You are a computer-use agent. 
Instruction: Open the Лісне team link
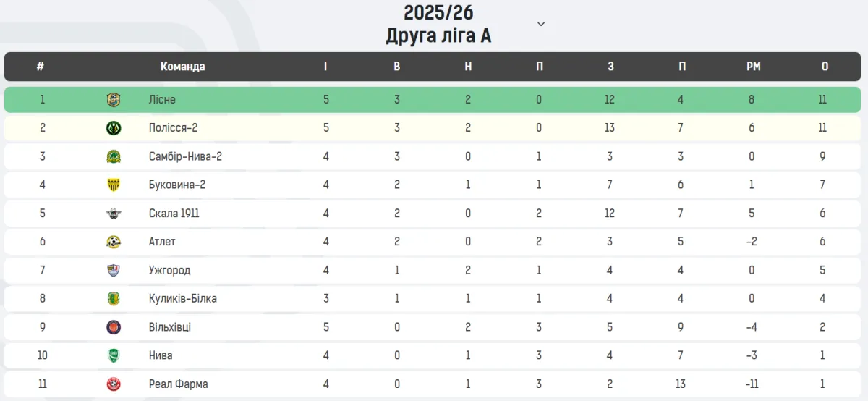pos(162,100)
